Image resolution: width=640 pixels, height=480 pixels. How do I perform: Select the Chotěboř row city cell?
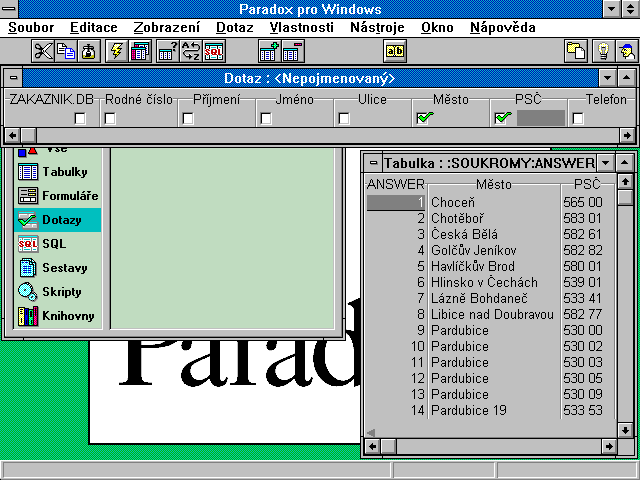click(494, 218)
